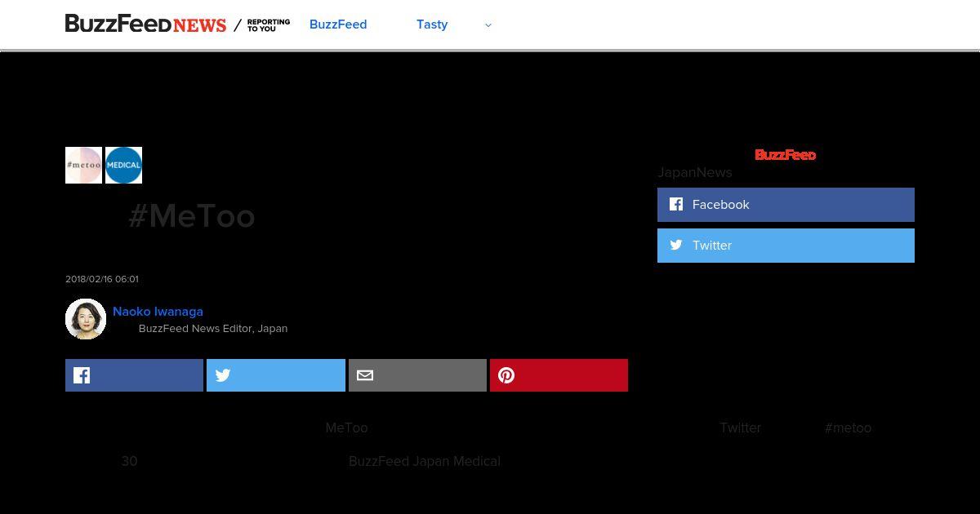Click the Twitter word in article text

click(740, 428)
